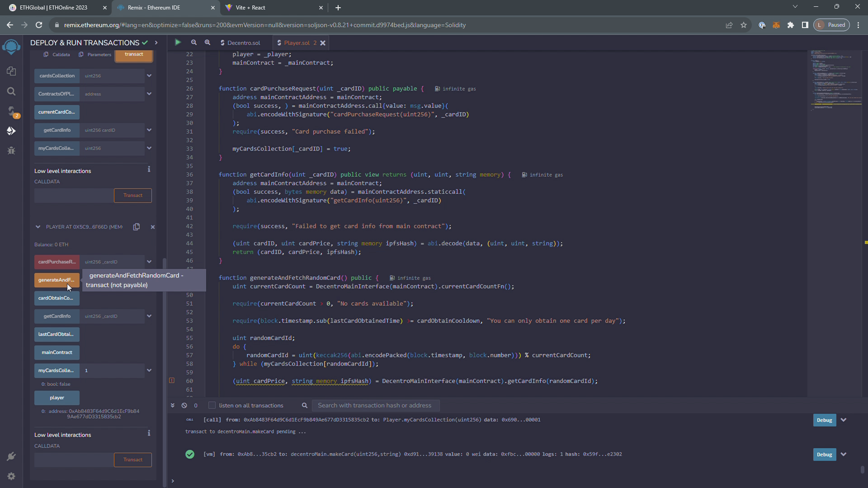The height and width of the screenshot is (488, 868).
Task: Toggle listen on all transactions checkbox
Action: point(212,405)
